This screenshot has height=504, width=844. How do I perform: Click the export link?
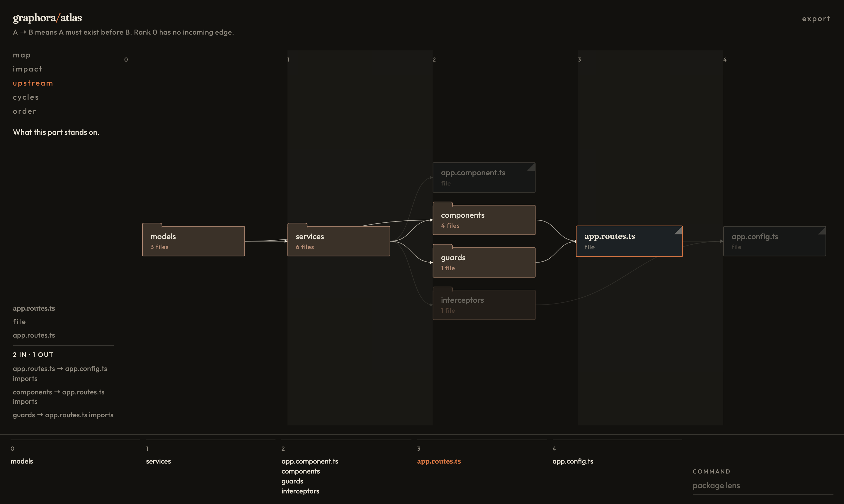click(x=816, y=19)
